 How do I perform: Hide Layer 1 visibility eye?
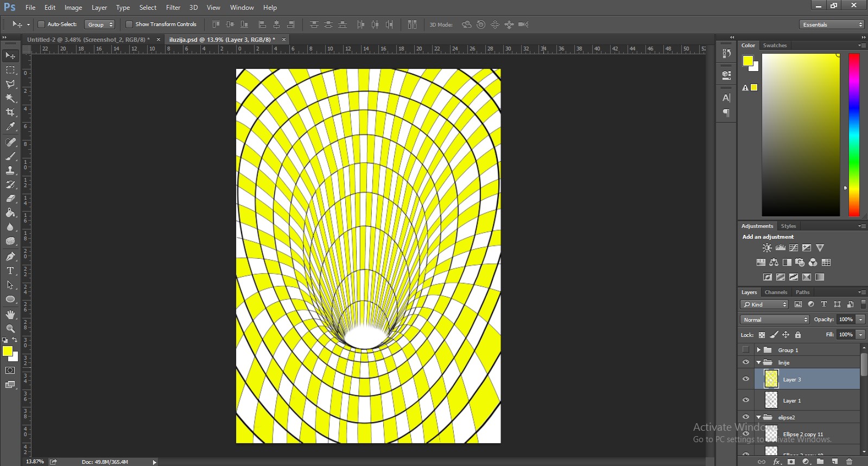(x=746, y=400)
